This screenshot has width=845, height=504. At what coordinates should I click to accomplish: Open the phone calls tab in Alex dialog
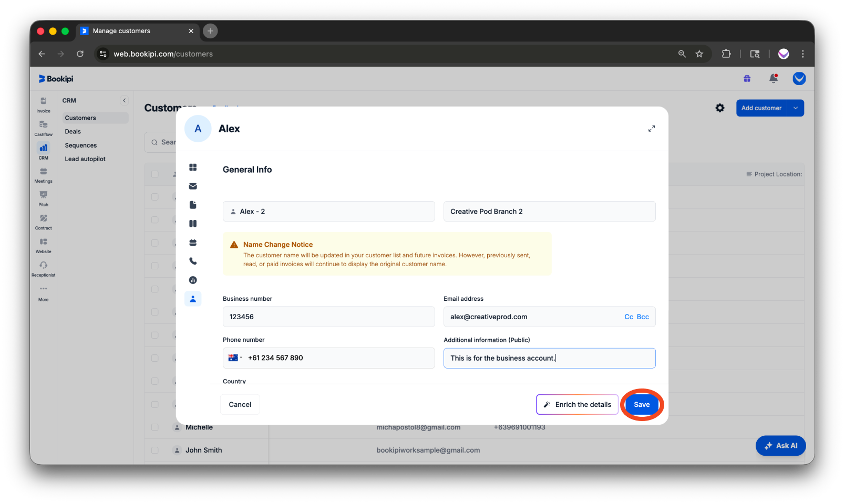point(193,261)
